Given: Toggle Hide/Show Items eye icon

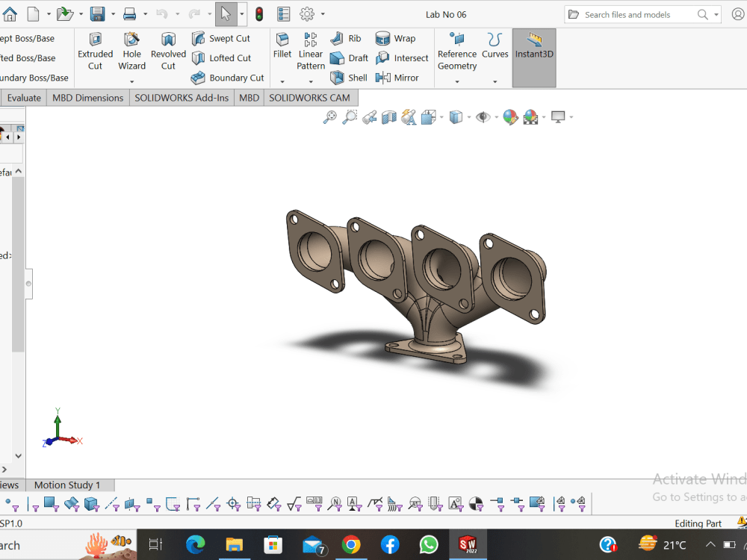Looking at the screenshot, I should [483, 117].
